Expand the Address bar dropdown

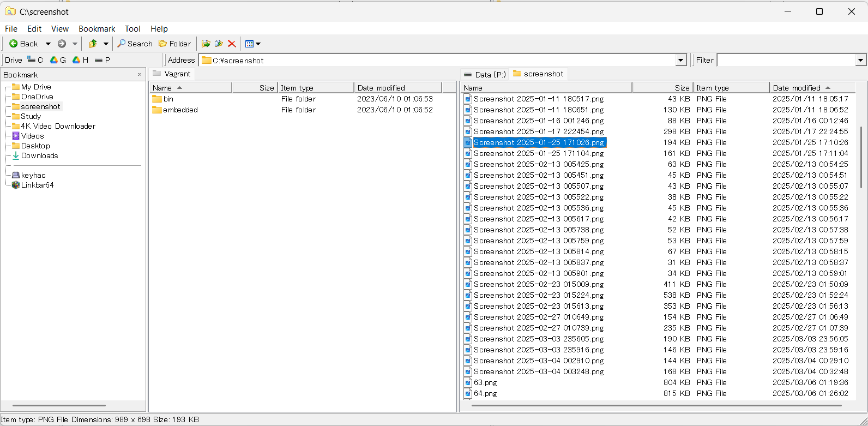680,60
